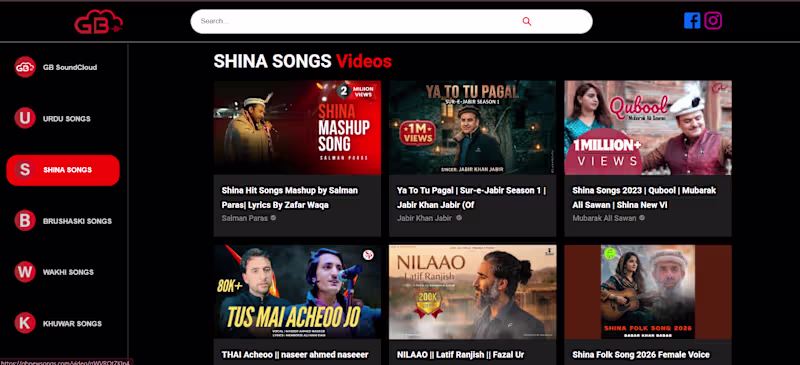Open 'THAI Acheoo || naseer ahmed naseeer' title
The image size is (800, 365).
click(x=295, y=355)
